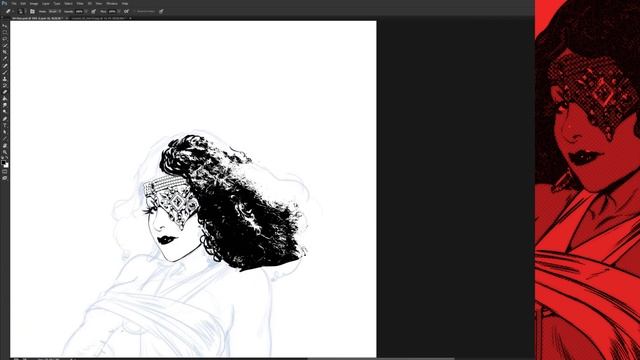
Task: Select the Rectangular Marquee tool
Action: [x=5, y=32]
